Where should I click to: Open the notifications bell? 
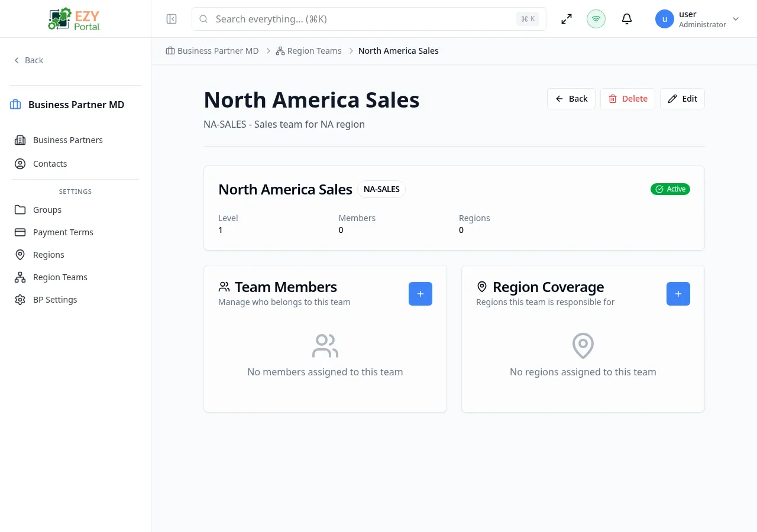[x=627, y=19]
